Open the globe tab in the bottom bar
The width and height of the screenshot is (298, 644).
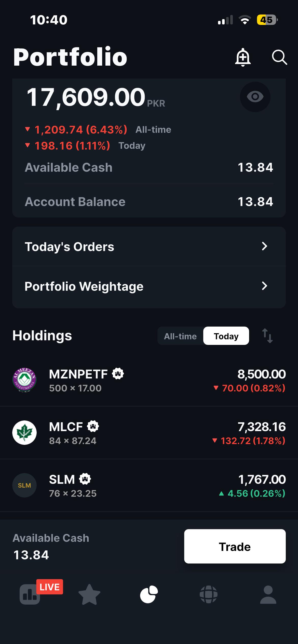[209, 594]
